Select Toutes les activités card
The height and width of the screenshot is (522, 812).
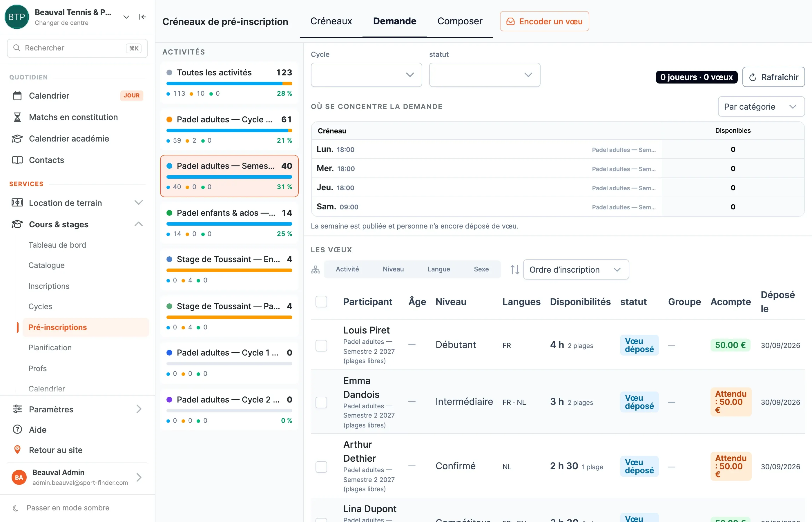pyautogui.click(x=229, y=83)
